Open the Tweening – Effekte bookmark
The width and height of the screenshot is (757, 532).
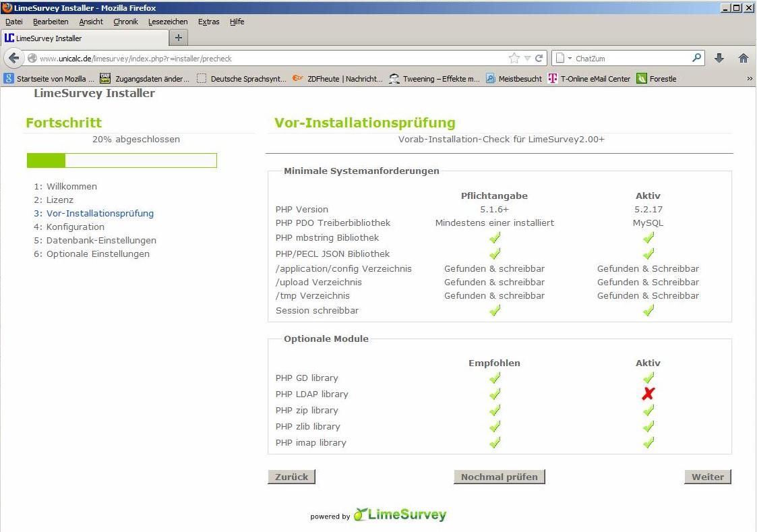click(435, 79)
